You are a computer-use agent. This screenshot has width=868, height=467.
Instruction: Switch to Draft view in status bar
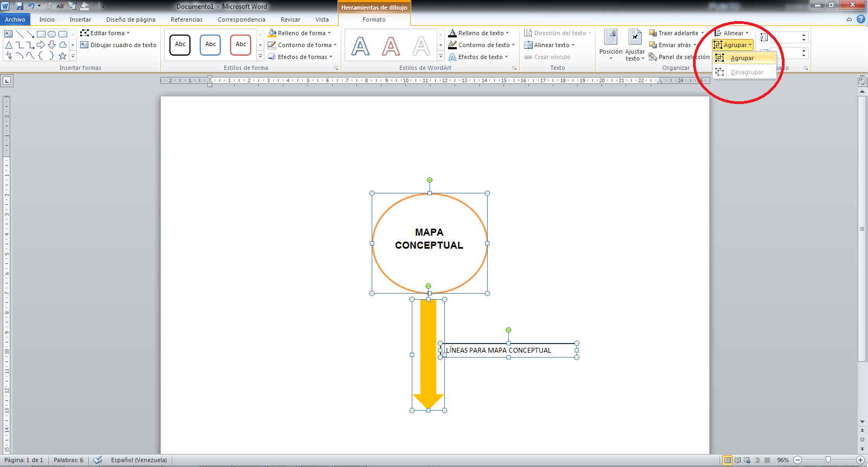tap(767, 460)
